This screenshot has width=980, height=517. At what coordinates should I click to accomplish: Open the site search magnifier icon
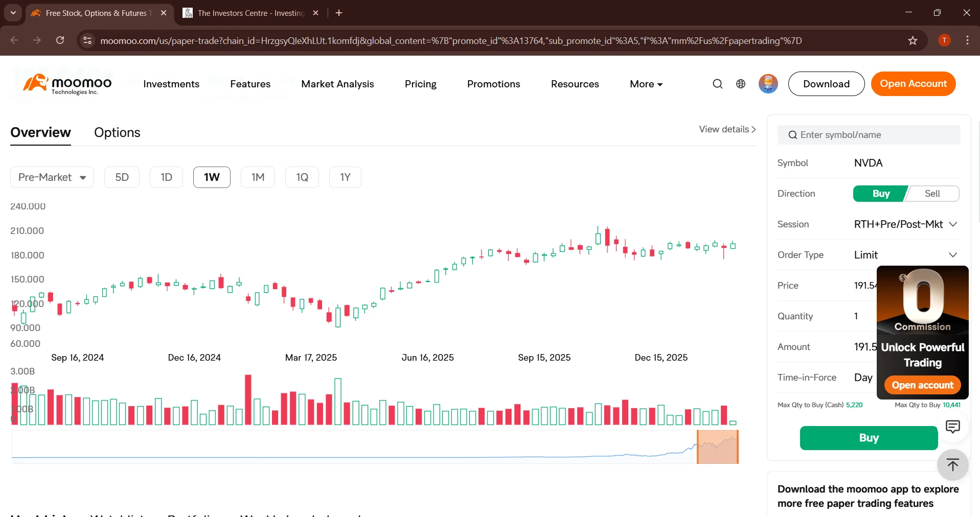pos(718,84)
